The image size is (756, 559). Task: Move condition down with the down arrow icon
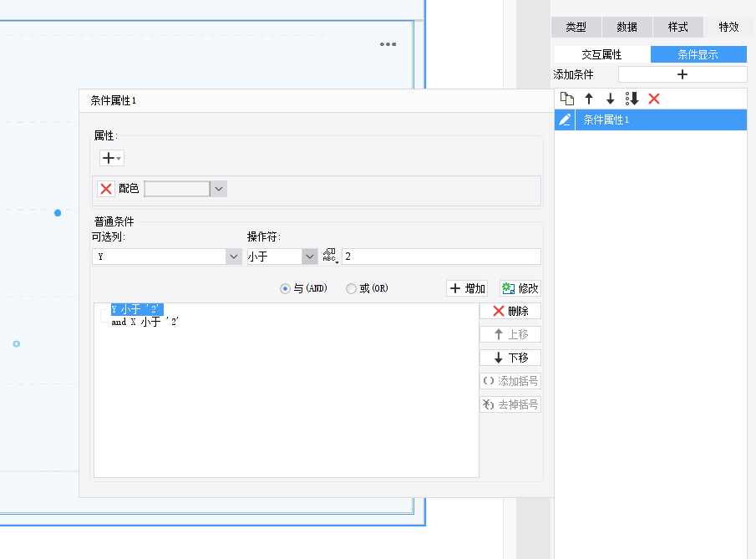[610, 99]
